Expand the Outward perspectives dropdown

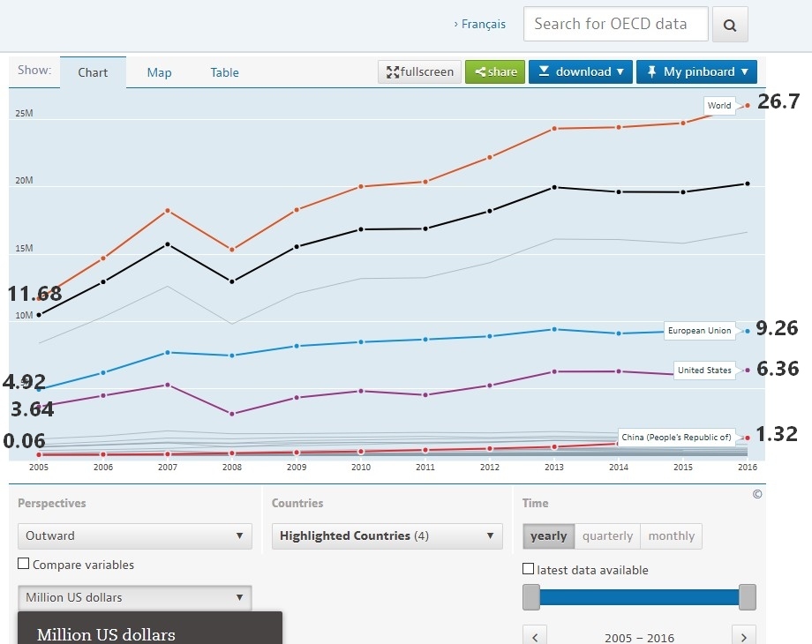[x=134, y=535]
